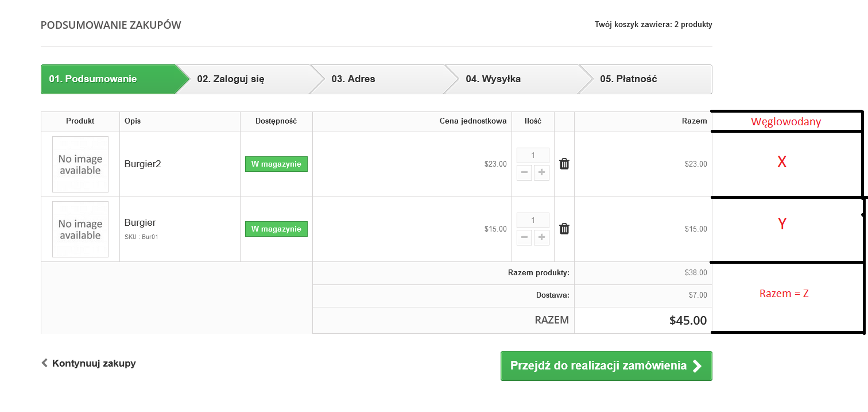Increase Burgier quantity with plus button
The height and width of the screenshot is (412, 868).
(541, 238)
